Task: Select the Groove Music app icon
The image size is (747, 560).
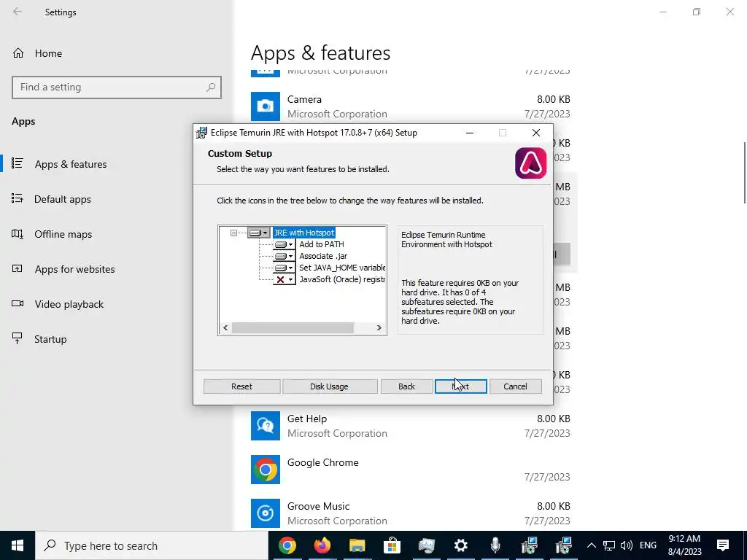Action: click(x=266, y=513)
